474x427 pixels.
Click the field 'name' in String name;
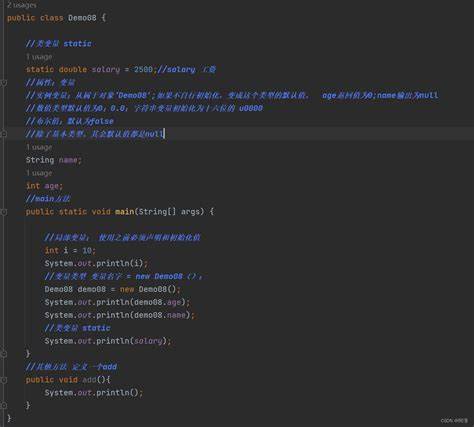click(68, 160)
